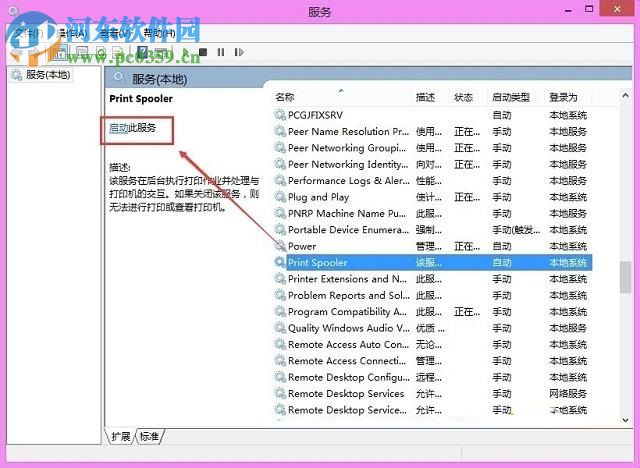Screen dimensions: 640x468
Task: Click gear icon of Performance Logs & Alerts
Action: click(x=280, y=180)
